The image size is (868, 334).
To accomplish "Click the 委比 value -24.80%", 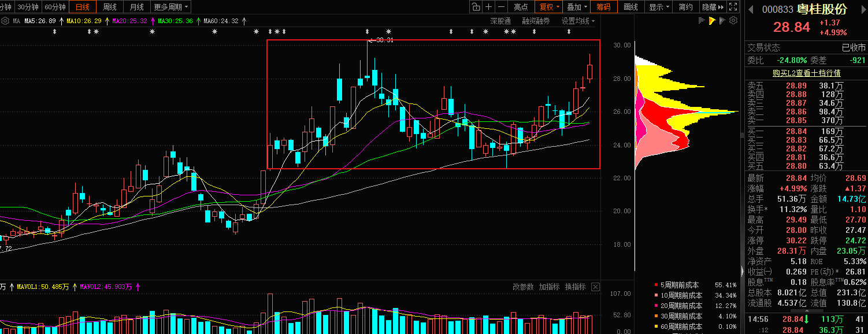I will (792, 60).
